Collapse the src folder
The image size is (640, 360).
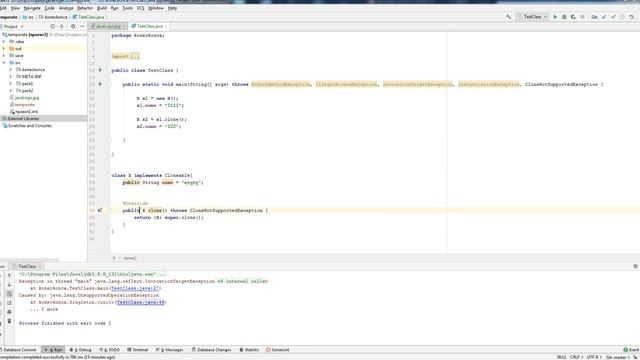tap(4, 62)
